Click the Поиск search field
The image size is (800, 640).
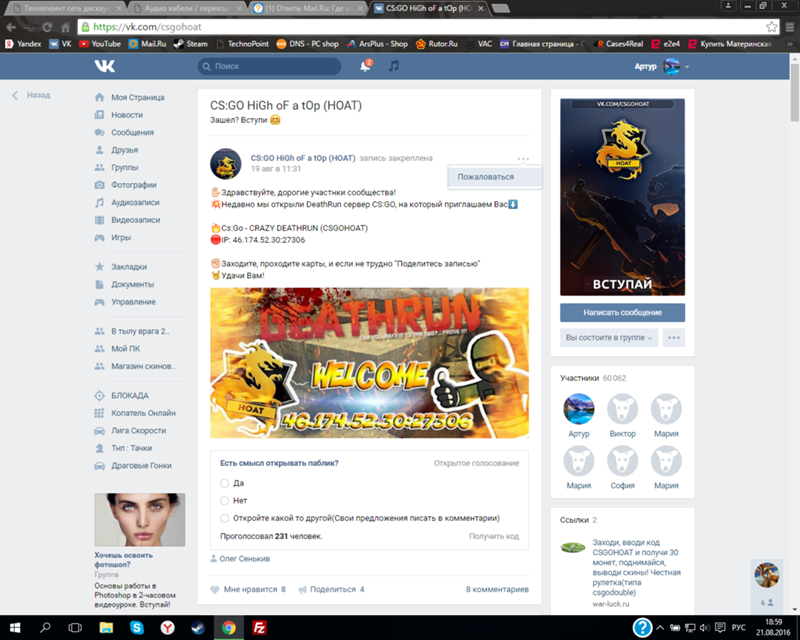point(269,66)
